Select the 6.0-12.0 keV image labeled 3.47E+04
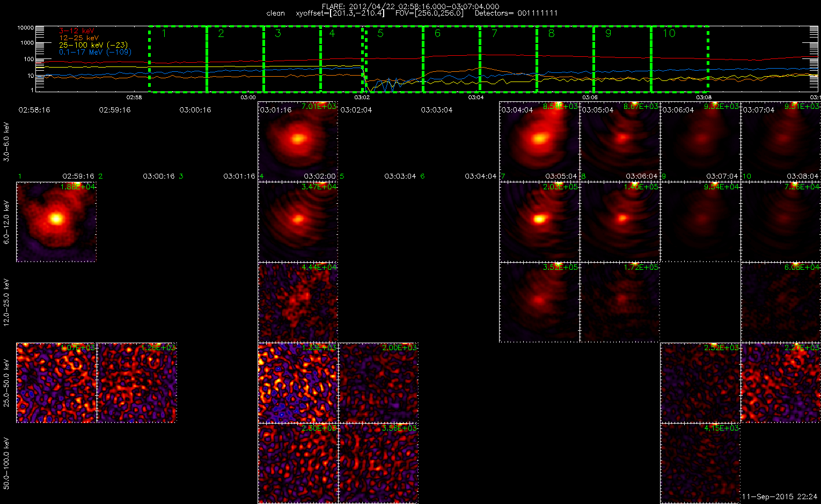The height and width of the screenshot is (504, 821). point(298,222)
